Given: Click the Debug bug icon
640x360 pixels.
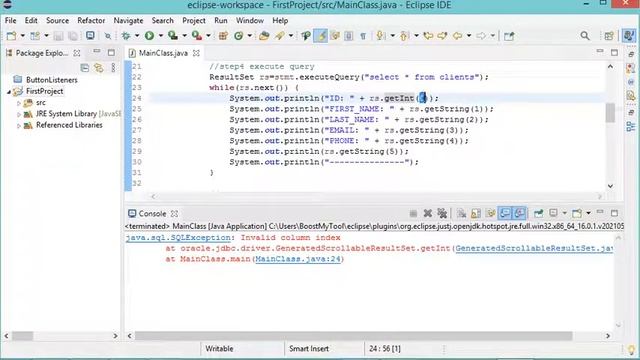Looking at the screenshot, I should [126, 36].
